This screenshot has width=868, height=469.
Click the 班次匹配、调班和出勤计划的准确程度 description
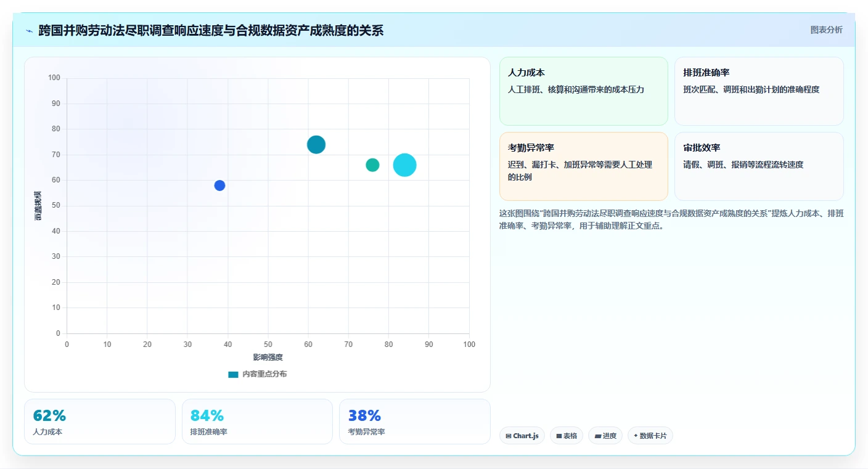click(x=751, y=90)
